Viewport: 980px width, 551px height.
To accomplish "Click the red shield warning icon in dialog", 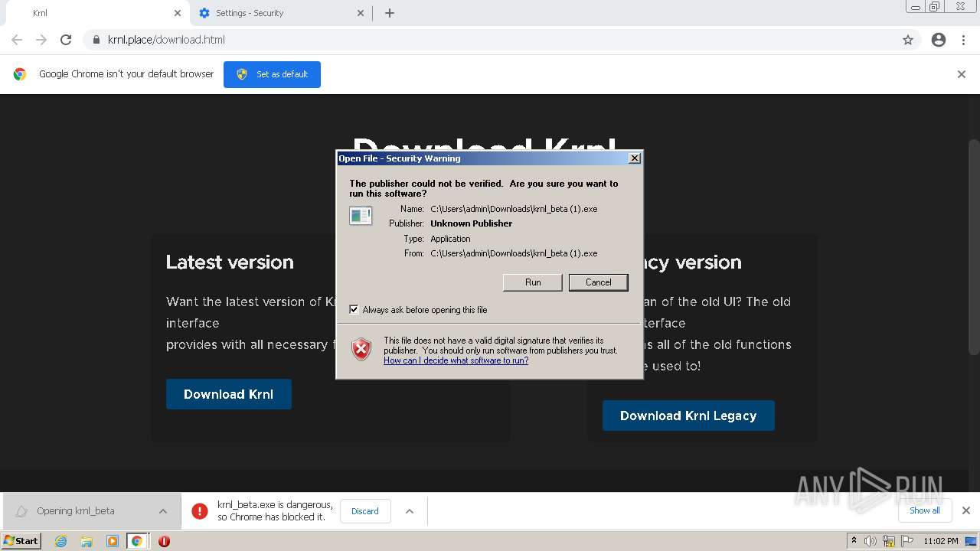I will click(361, 350).
